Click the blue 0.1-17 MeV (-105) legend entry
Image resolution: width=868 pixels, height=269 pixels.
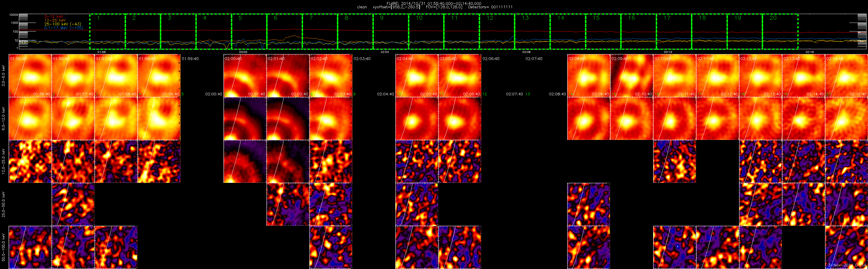point(64,28)
